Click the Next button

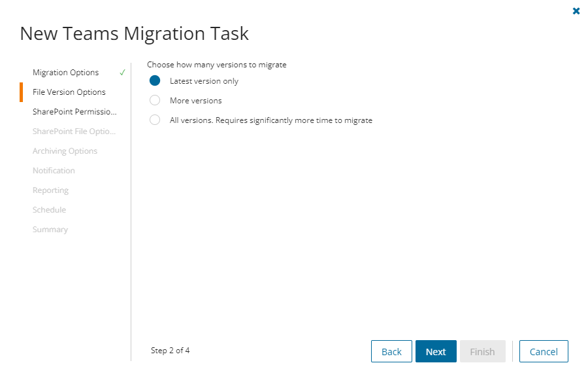(436, 351)
